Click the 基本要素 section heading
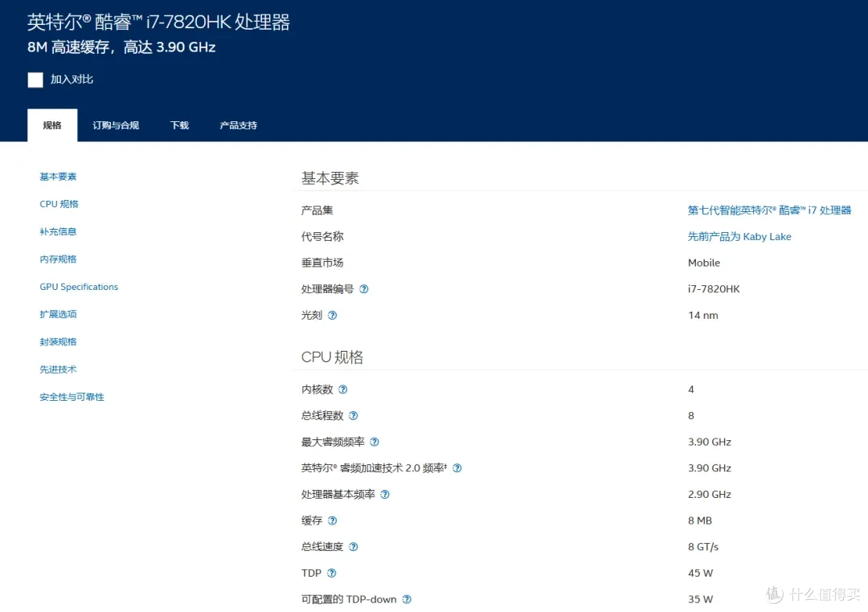This screenshot has height=612, width=868. point(330,178)
